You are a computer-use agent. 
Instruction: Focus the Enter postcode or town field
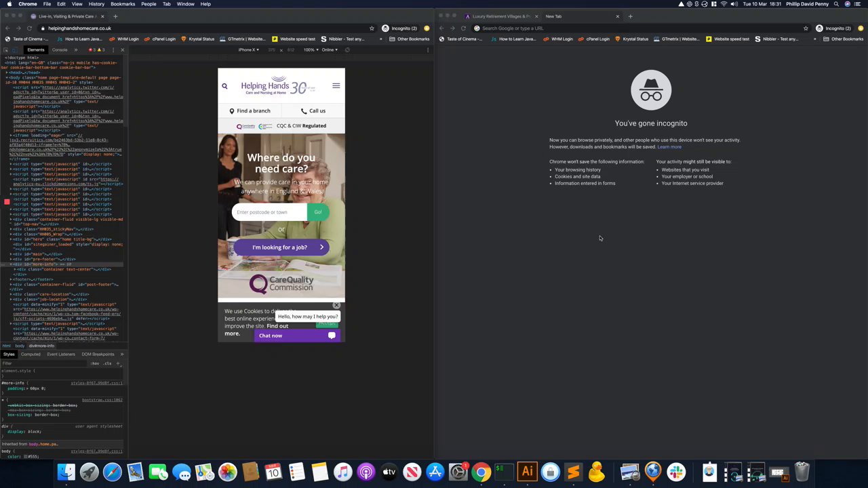(269, 212)
